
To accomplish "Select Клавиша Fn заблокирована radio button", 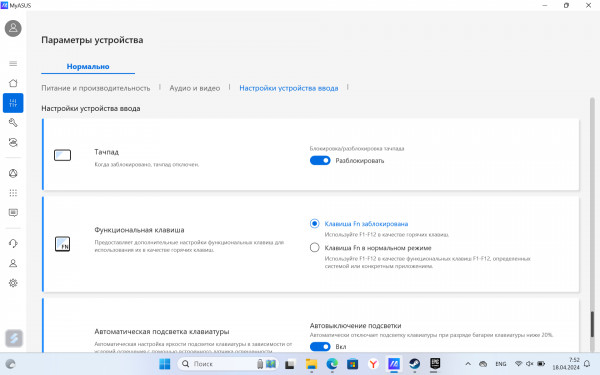I will 315,223.
